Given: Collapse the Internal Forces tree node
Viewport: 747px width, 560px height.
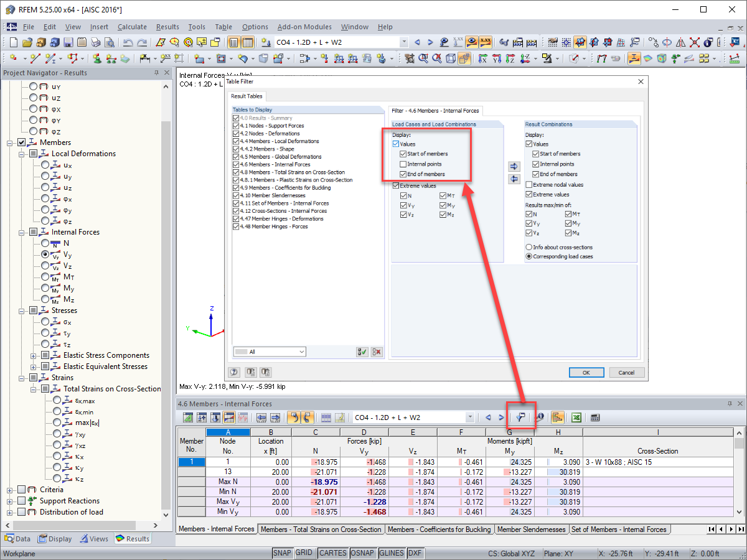Looking at the screenshot, I should click(22, 231).
